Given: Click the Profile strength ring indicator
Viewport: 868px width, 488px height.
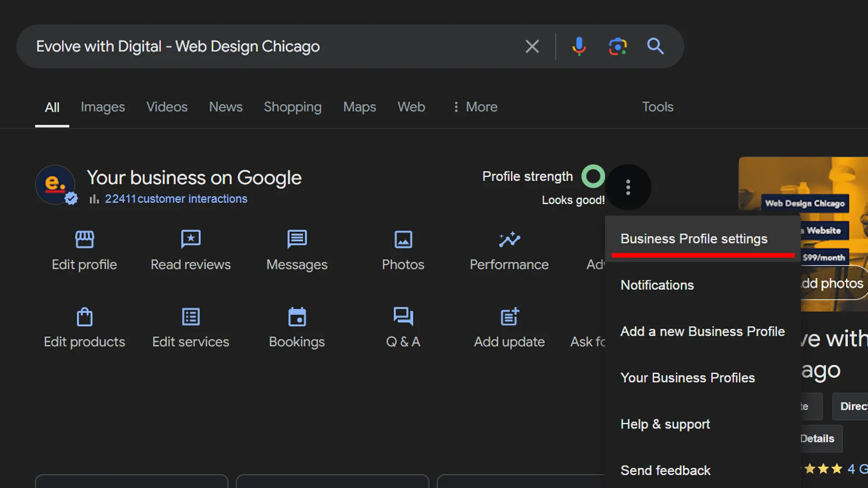Looking at the screenshot, I should [x=593, y=176].
